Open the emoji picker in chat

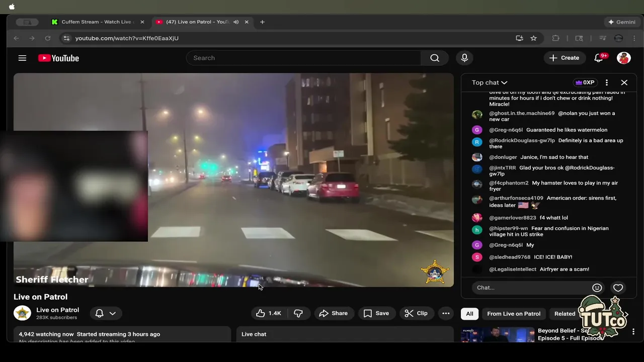597,288
